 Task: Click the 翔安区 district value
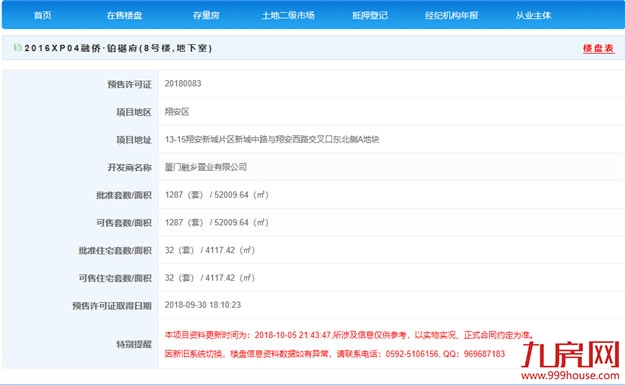click(x=177, y=111)
